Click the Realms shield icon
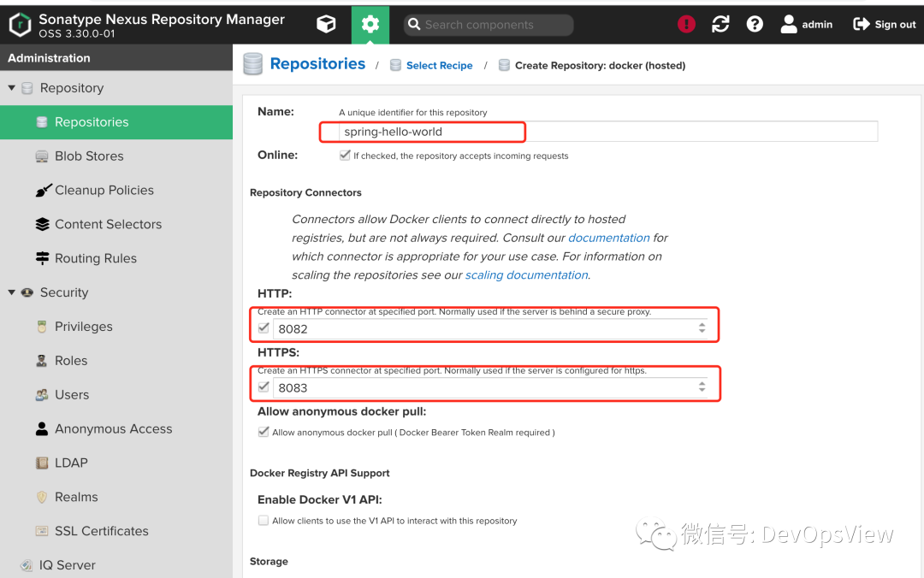Image resolution: width=924 pixels, height=578 pixels. (x=42, y=498)
